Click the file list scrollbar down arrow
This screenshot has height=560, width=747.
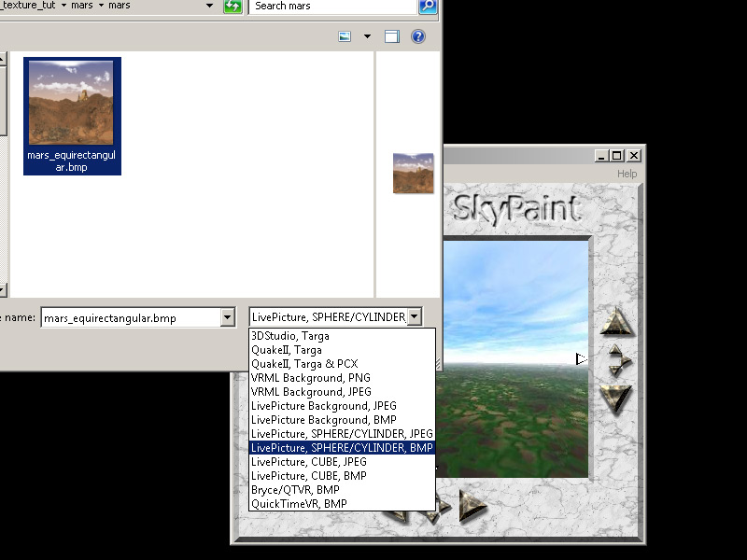pyautogui.click(x=3, y=289)
